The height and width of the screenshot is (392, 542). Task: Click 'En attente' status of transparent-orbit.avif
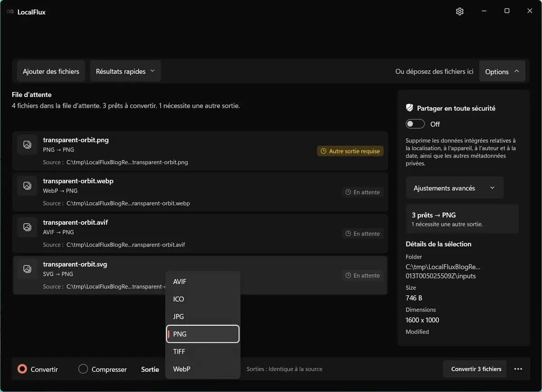point(363,234)
